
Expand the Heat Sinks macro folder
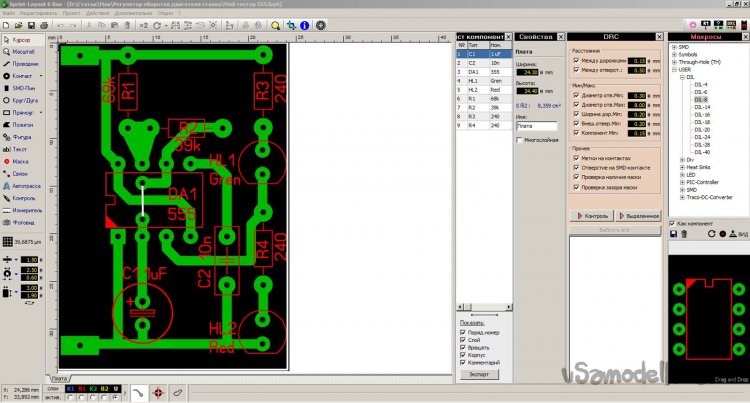coord(681,166)
